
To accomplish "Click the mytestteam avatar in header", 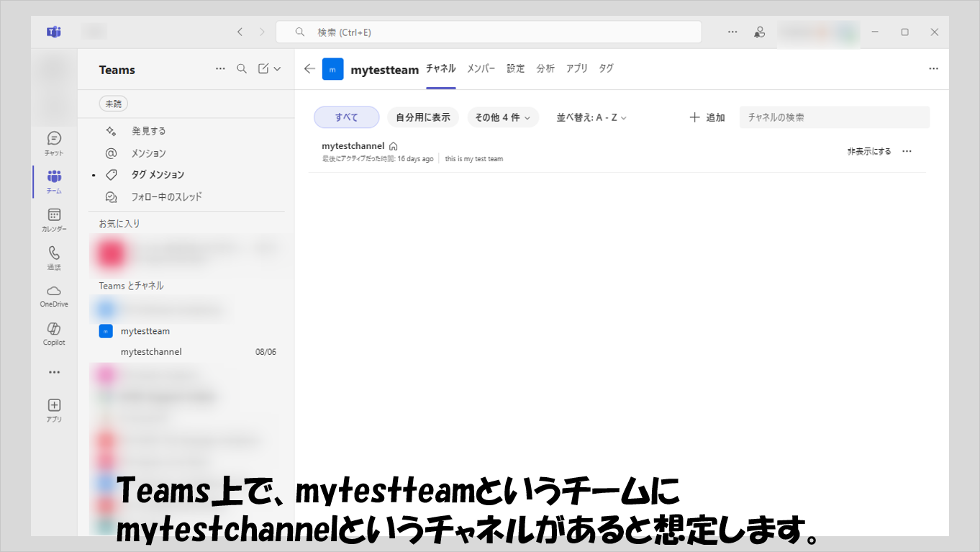I will coord(332,69).
